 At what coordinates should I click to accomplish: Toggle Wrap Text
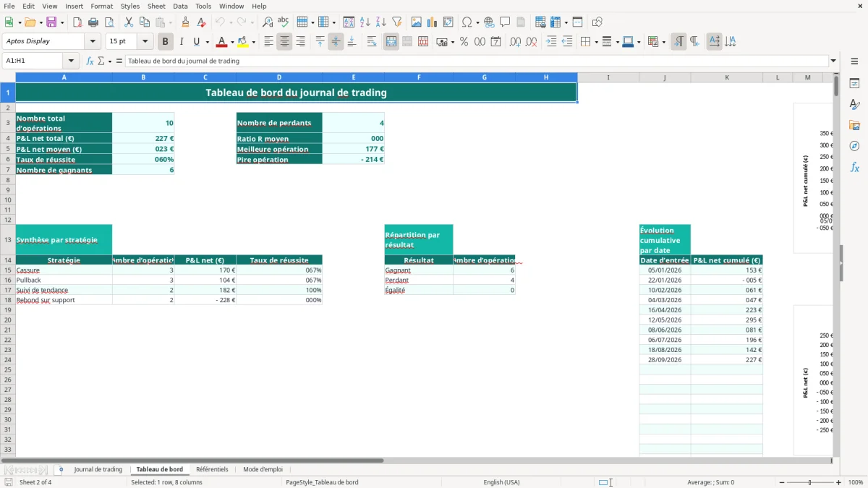click(x=372, y=42)
